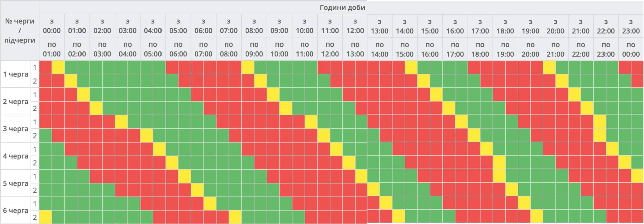
Task: Select the "4 черга" queue label
Action: click(16, 156)
